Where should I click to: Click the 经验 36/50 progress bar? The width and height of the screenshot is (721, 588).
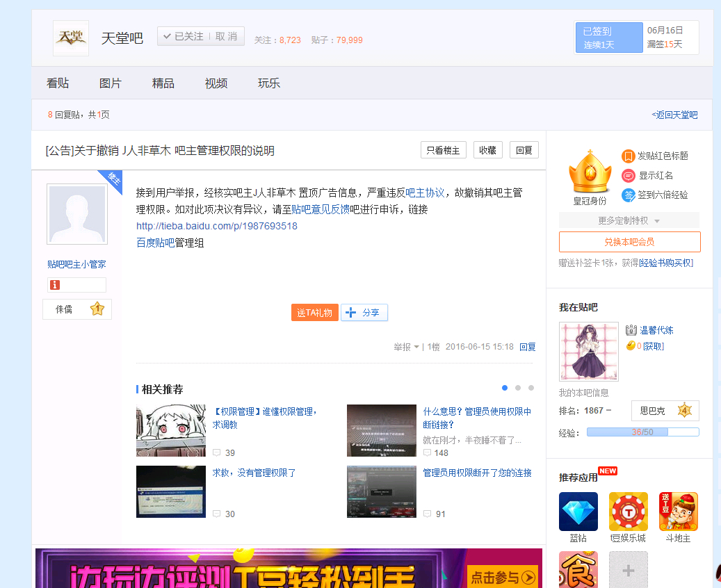[643, 432]
